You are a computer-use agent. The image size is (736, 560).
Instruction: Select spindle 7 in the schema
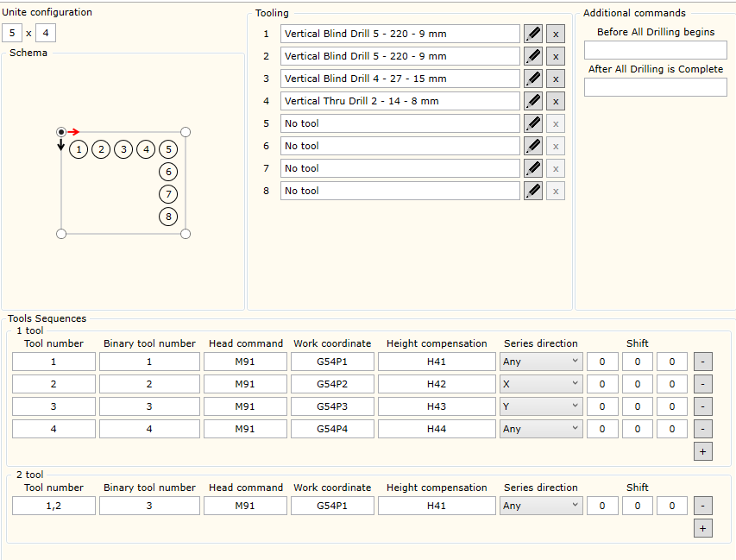pyautogui.click(x=168, y=194)
